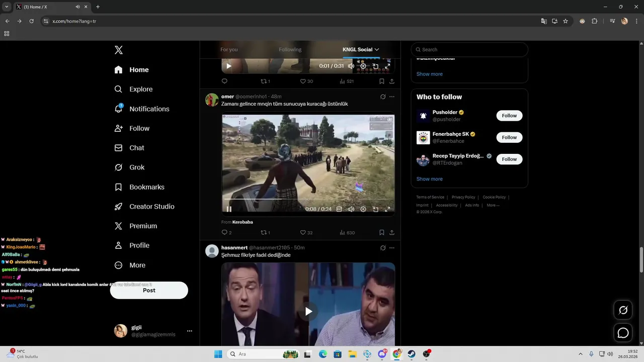Open more options on hasanmert's post
This screenshot has height=362, width=644.
click(392, 248)
